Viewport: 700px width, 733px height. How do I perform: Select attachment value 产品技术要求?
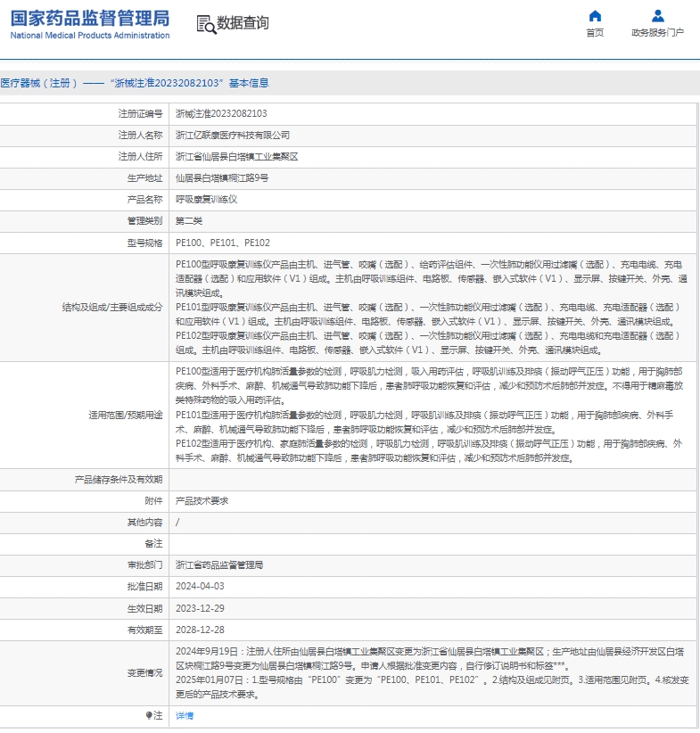point(202,501)
